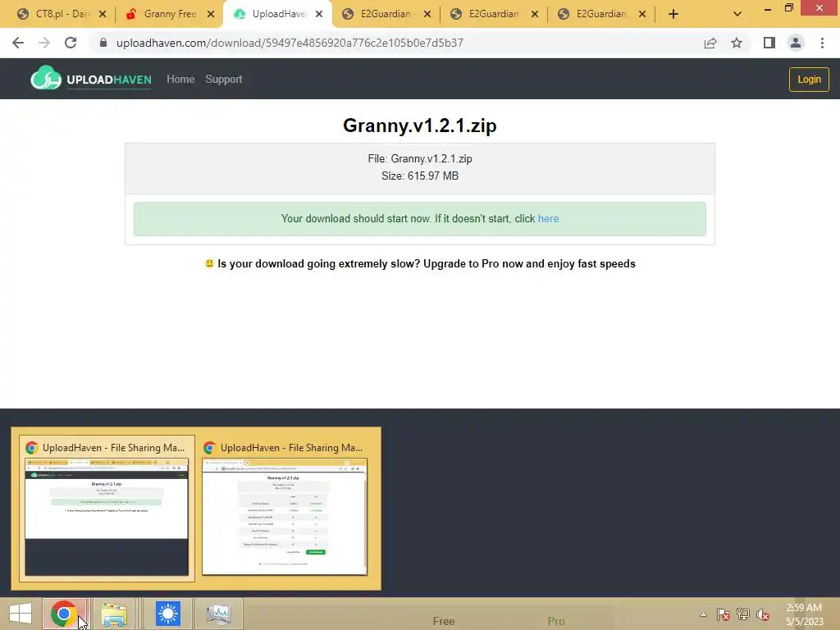840x630 pixels.
Task: Open the Action Center flag icon
Action: coord(724,614)
